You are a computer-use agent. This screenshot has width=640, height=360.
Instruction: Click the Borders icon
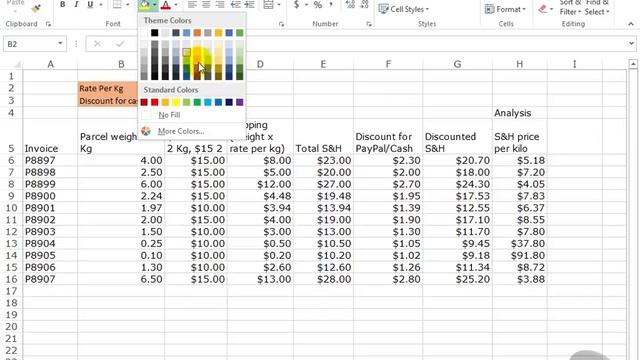[x=117, y=4]
